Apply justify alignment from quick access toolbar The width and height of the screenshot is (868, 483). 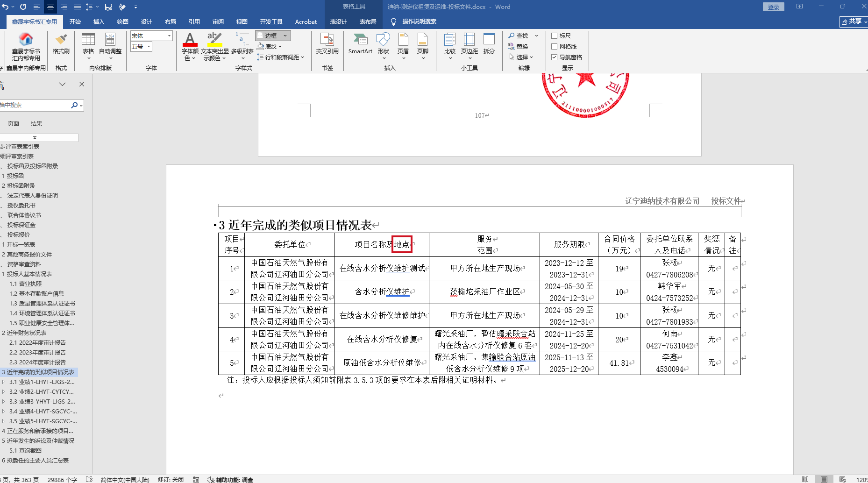tap(77, 7)
